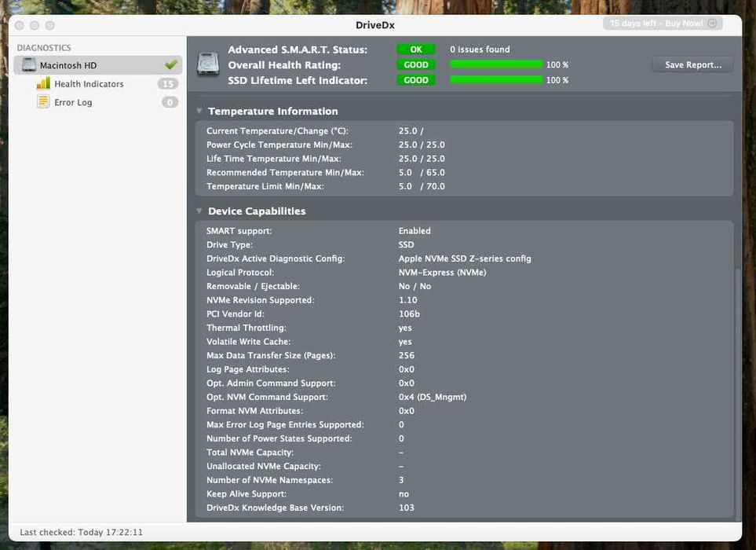Click the Overall Health Rating progress bar
The image size is (756, 550).
[x=496, y=64]
